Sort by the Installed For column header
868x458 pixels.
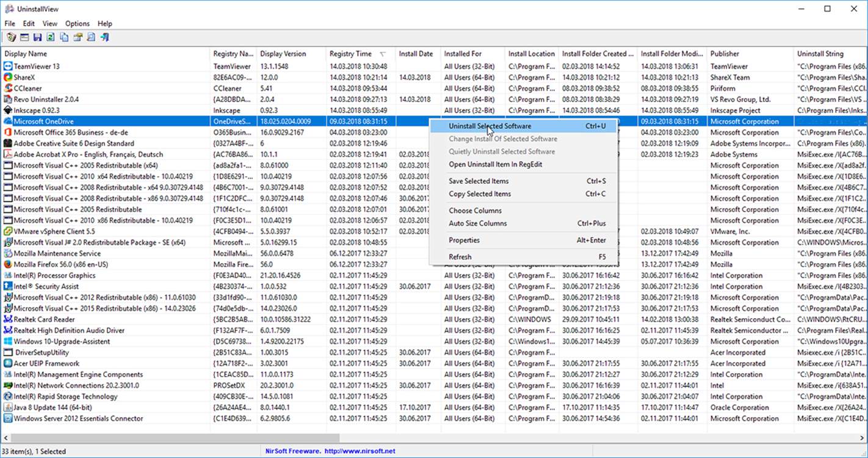(x=473, y=54)
